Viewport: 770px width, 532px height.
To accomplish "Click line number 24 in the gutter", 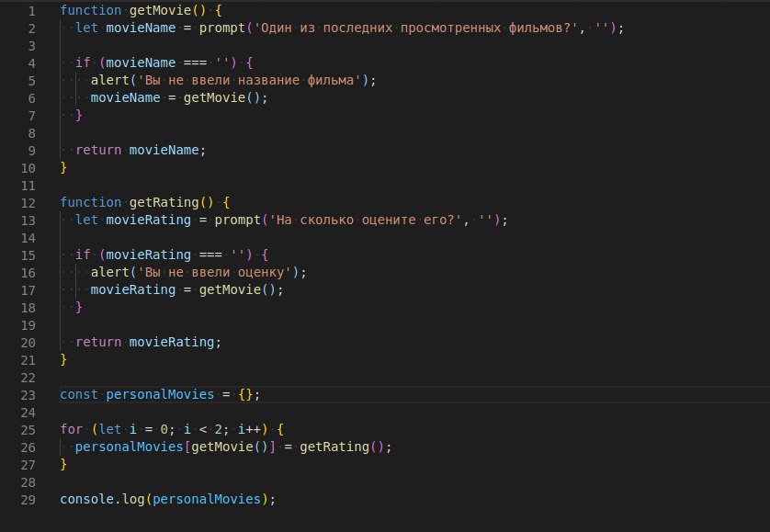I will (28, 413).
